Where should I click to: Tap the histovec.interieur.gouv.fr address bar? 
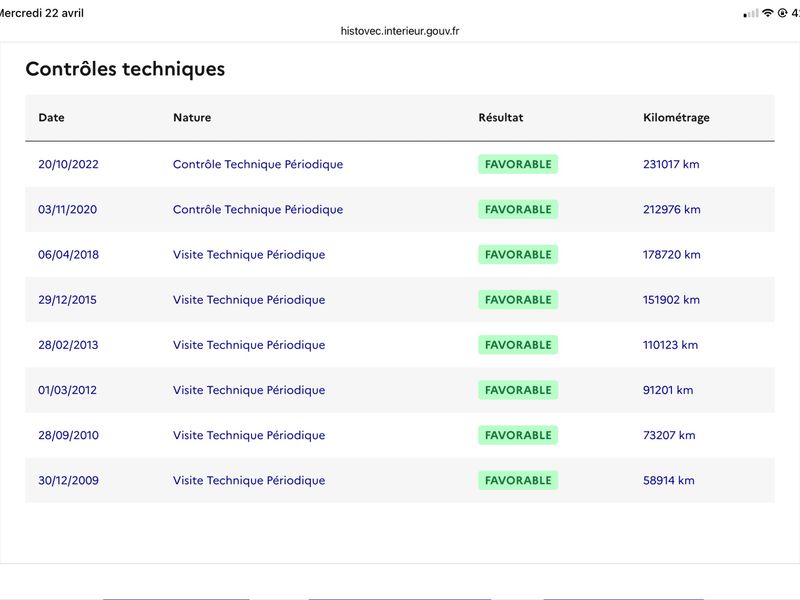click(399, 31)
